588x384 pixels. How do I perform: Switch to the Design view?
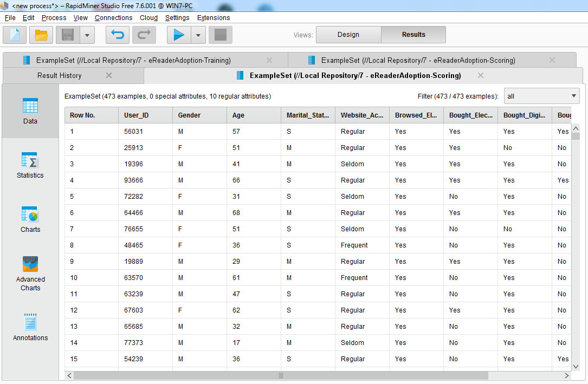click(348, 34)
